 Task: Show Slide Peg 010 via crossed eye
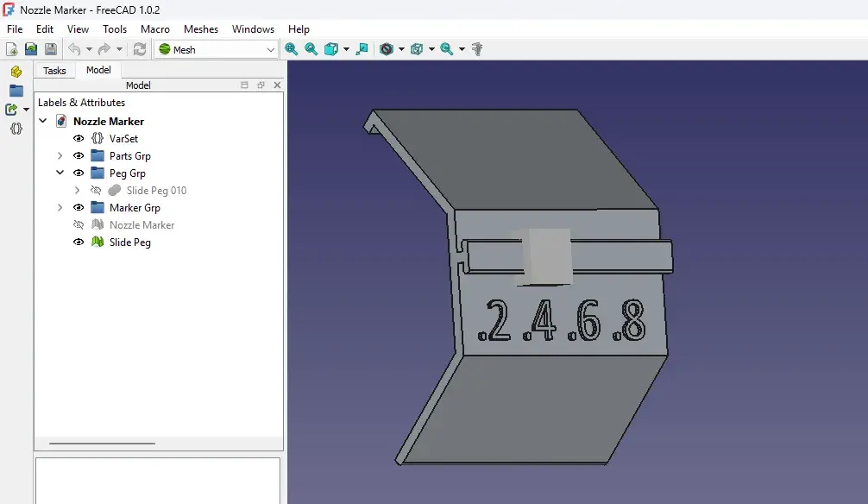click(96, 190)
